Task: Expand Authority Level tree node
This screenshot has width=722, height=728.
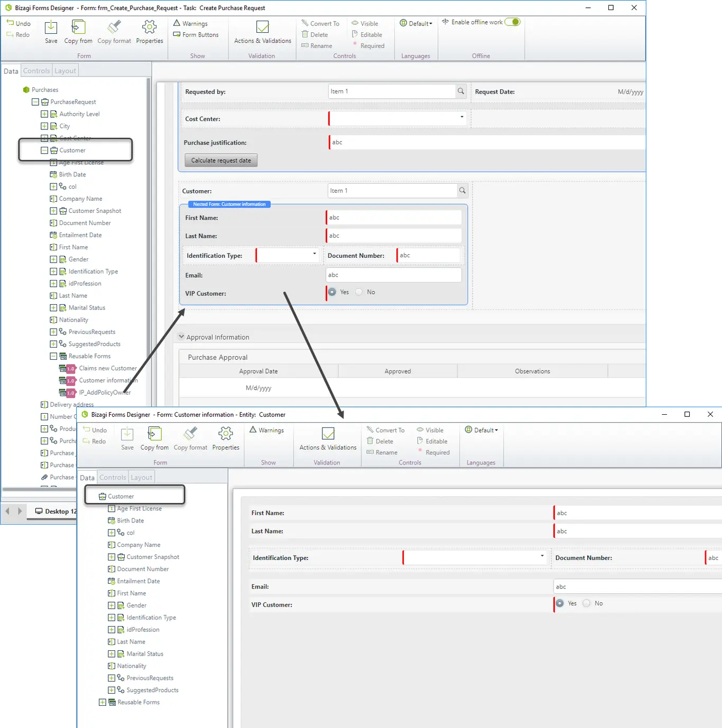Action: coord(44,114)
